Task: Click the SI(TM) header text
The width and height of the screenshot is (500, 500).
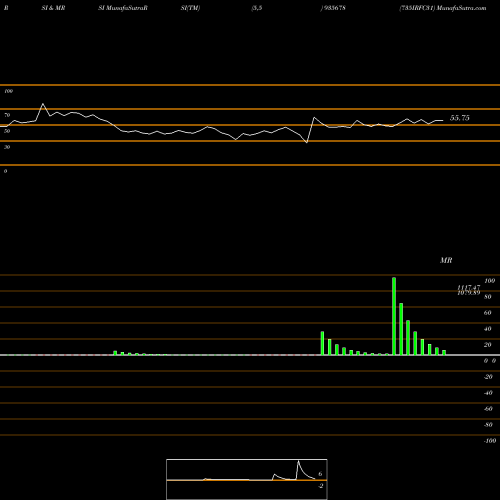Action: coord(190,8)
